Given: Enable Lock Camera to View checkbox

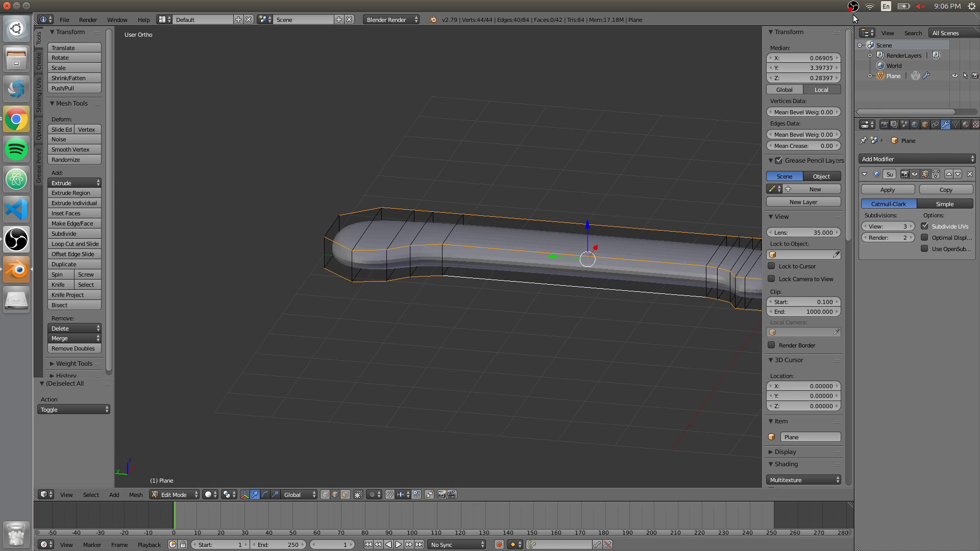Looking at the screenshot, I should pos(772,279).
